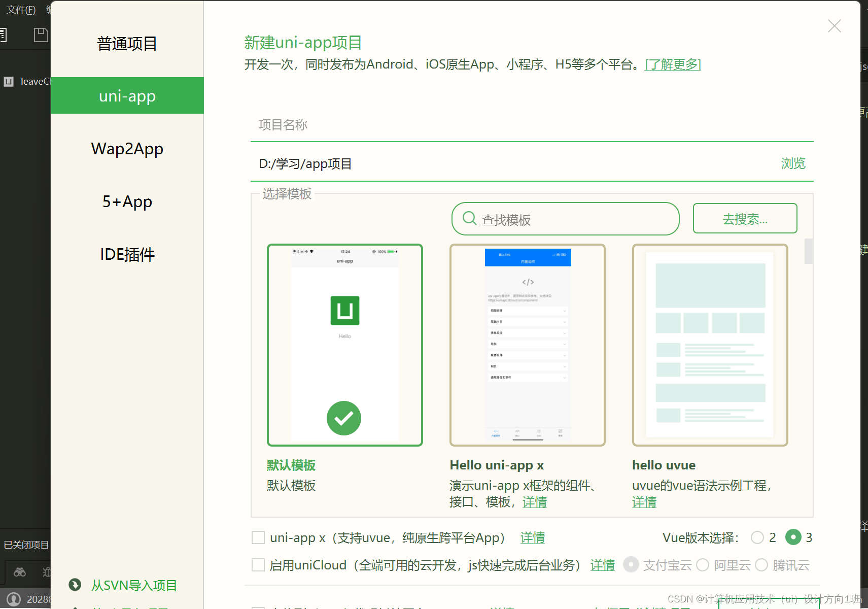Open search with the binoculars icon bottom left

[19, 572]
